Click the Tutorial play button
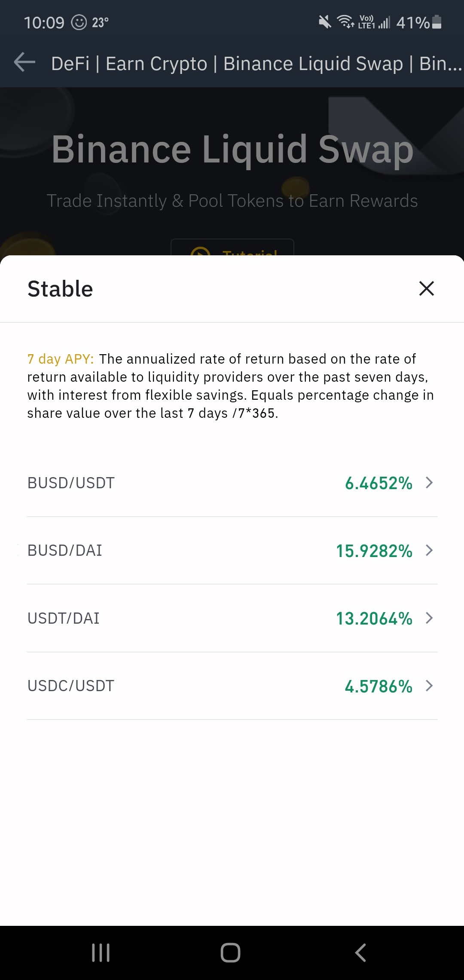Screen dimensions: 464x980 [x=232, y=248]
